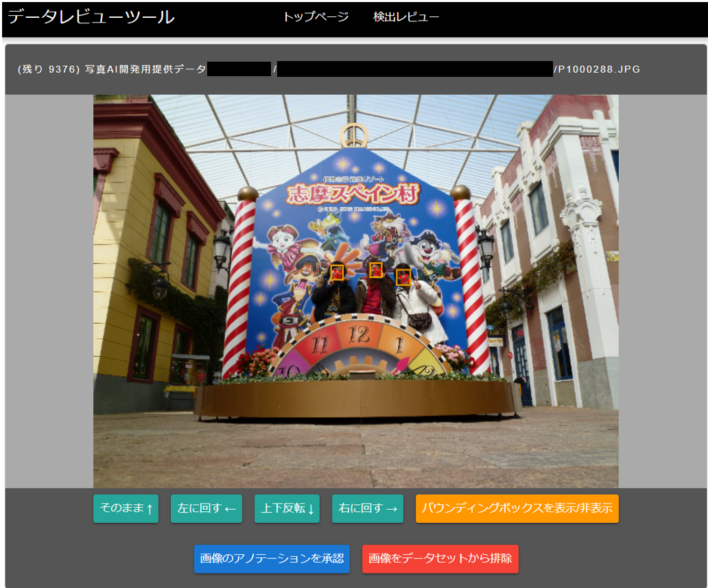The height and width of the screenshot is (588, 708).
Task: Click the 写真AI開発用提供データ path text
Action: tap(145, 69)
